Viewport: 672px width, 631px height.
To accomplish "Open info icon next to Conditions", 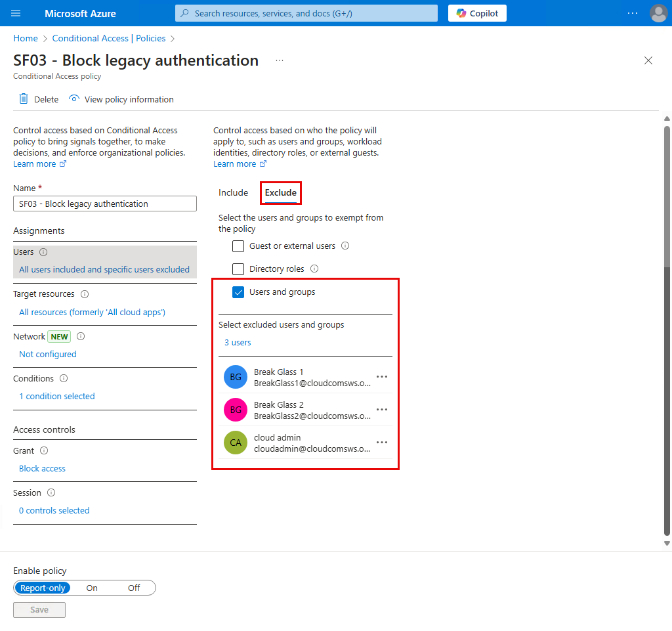I will coord(64,378).
